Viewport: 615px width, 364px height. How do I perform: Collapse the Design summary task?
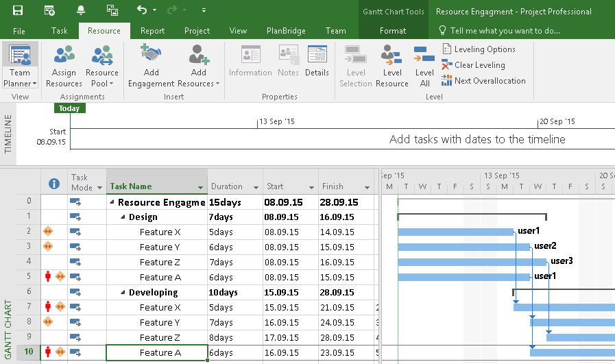tap(123, 217)
